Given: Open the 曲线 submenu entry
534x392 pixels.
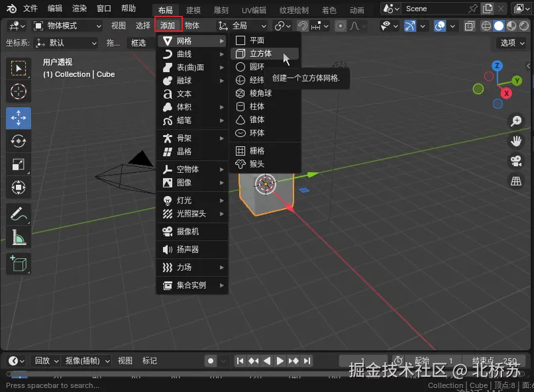Looking at the screenshot, I should pos(192,54).
